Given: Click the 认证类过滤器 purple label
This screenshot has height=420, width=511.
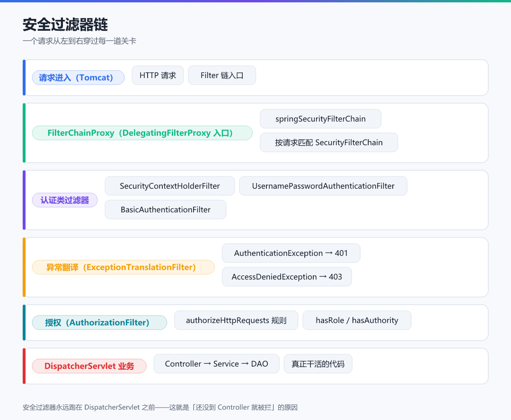Looking at the screenshot, I should pyautogui.click(x=65, y=200).
